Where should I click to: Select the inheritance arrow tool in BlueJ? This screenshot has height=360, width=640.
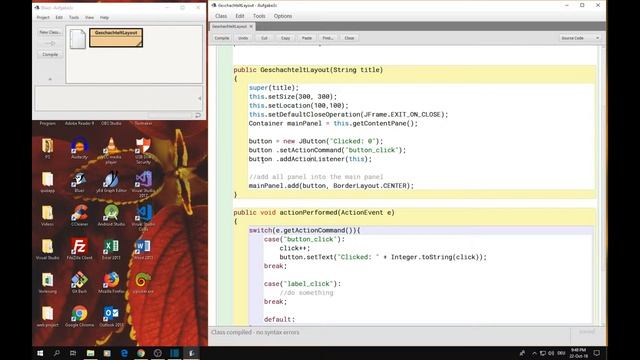pyautogui.click(x=50, y=43)
